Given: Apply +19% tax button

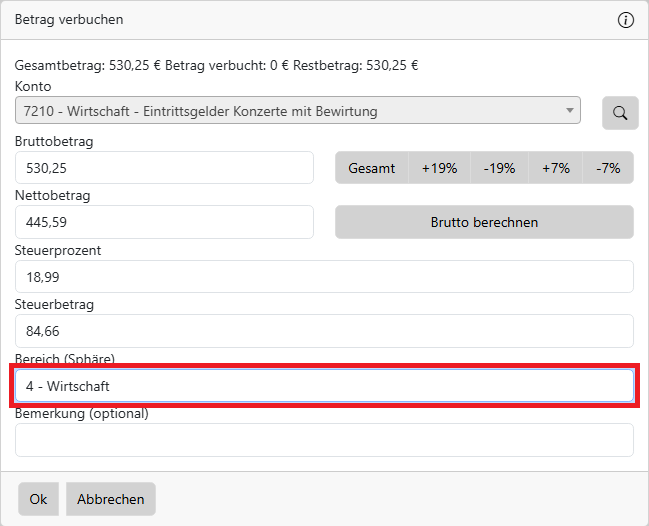Looking at the screenshot, I should click(x=439, y=169).
